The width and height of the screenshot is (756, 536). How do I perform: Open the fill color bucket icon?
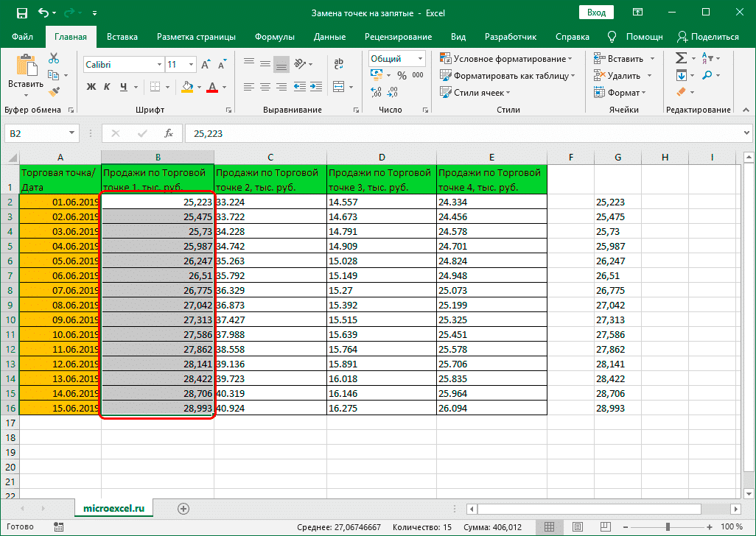pos(187,87)
